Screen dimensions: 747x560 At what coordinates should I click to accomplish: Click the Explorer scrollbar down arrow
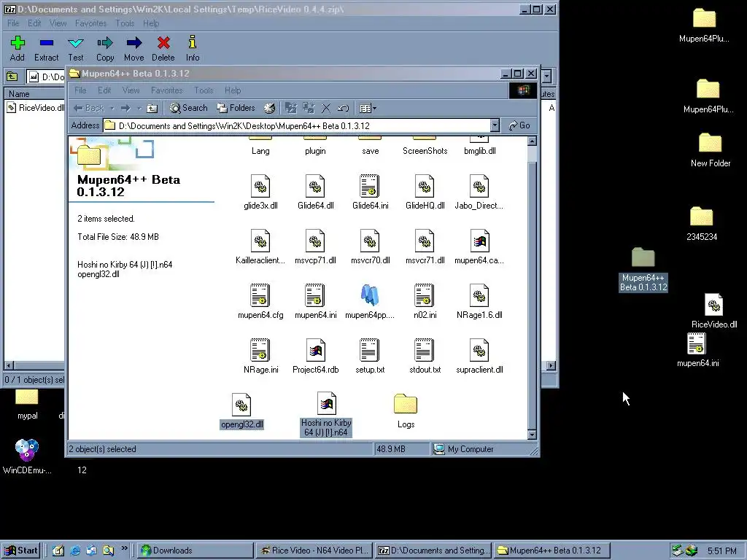tap(532, 435)
